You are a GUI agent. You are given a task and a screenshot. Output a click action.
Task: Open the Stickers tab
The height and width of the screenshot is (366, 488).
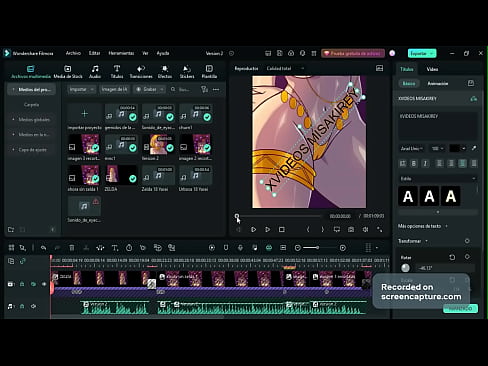[187, 72]
